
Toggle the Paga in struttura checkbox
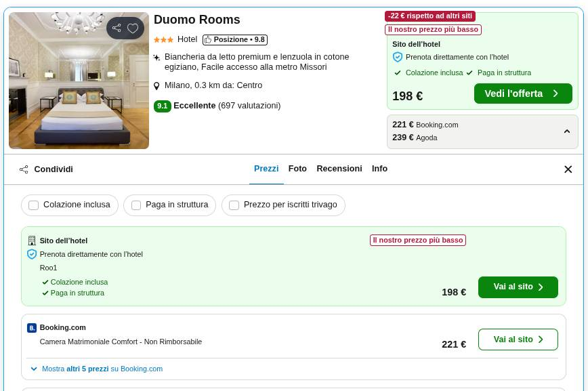point(136,205)
